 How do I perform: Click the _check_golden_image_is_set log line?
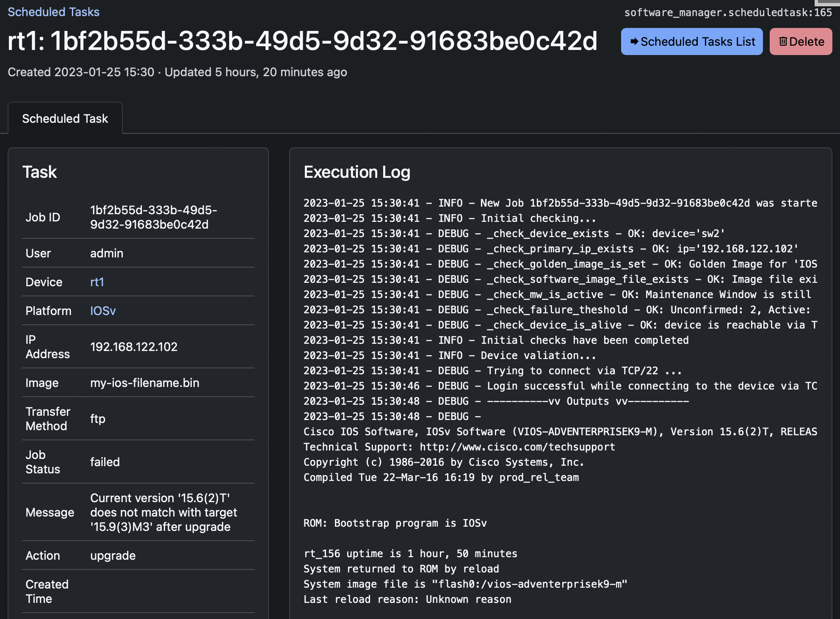pyautogui.click(x=560, y=264)
